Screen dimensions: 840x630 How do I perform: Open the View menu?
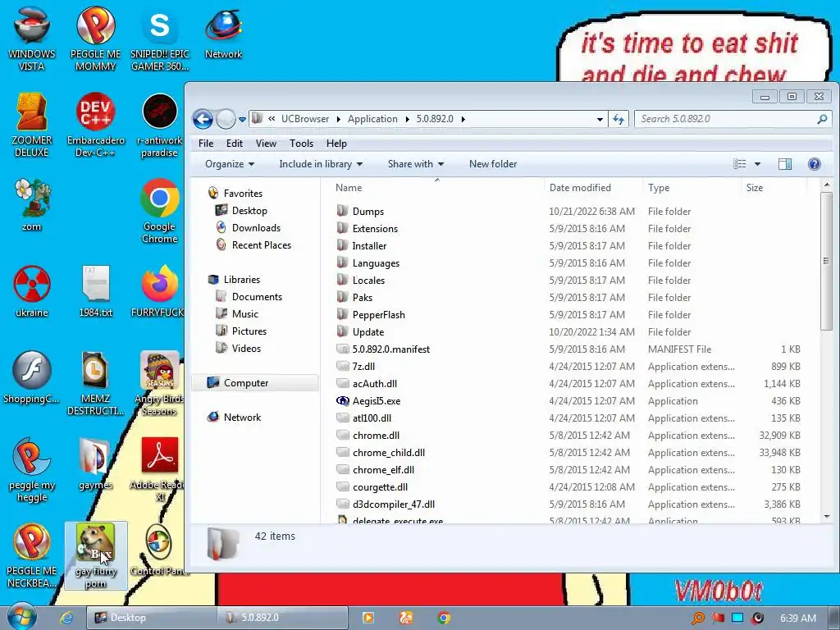(x=266, y=144)
